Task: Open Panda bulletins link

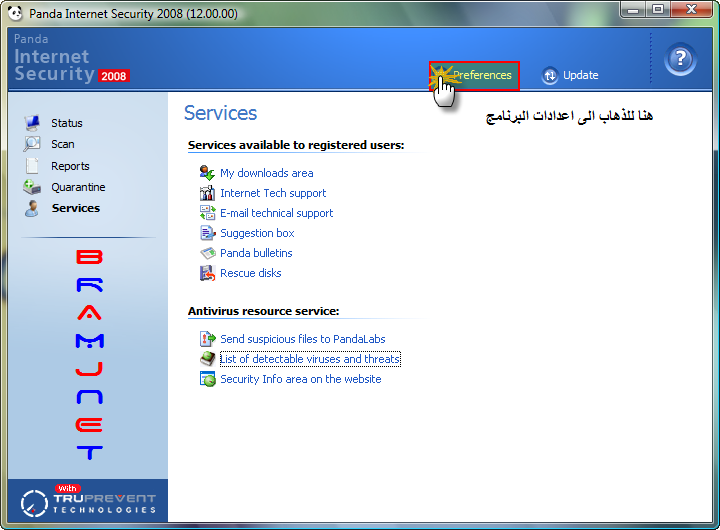Action: pyautogui.click(x=256, y=253)
